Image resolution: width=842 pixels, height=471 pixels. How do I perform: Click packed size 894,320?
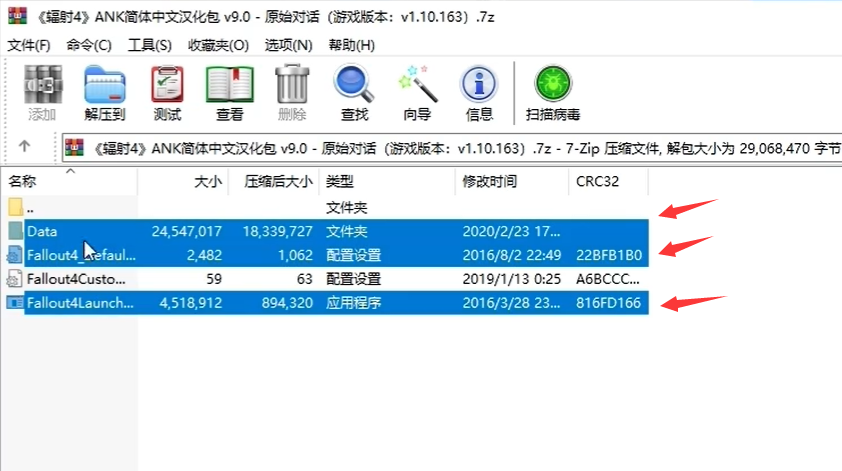[x=287, y=303]
